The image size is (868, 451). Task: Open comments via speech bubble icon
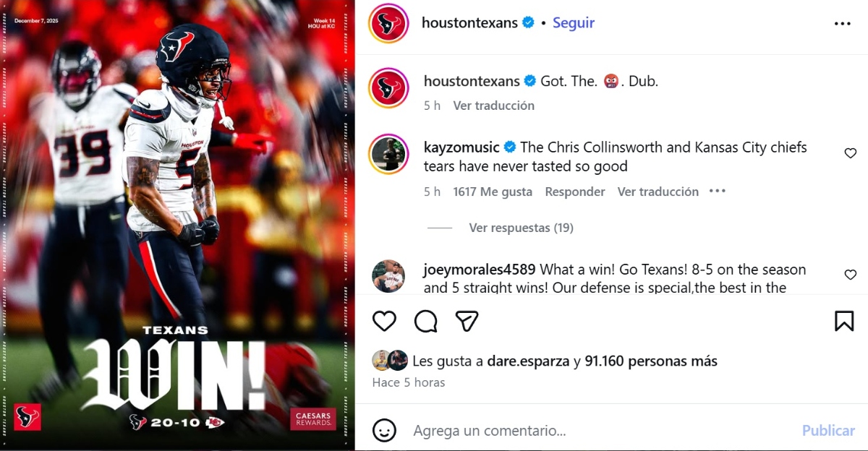click(x=426, y=321)
